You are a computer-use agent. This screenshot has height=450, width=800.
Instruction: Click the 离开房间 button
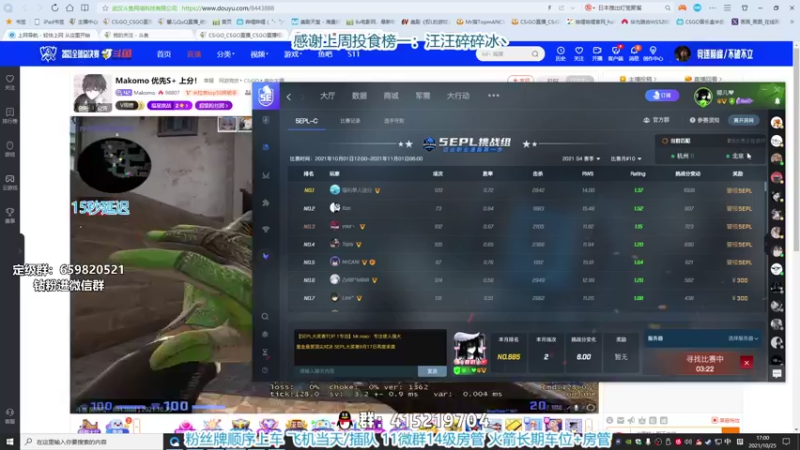(x=743, y=120)
